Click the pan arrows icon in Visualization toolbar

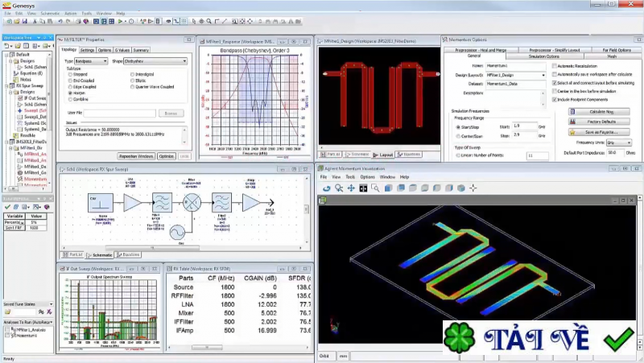pyautogui.click(x=351, y=188)
